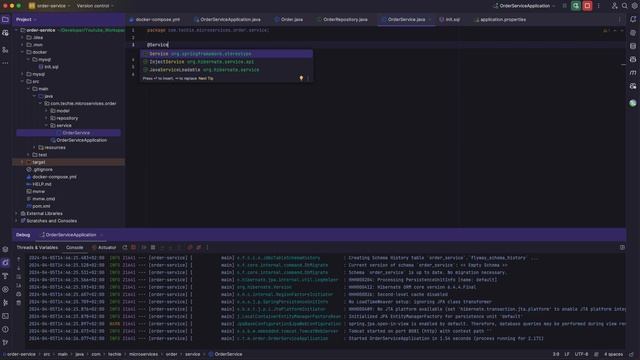
Task: Open the Version control dropdown
Action: 95,6
